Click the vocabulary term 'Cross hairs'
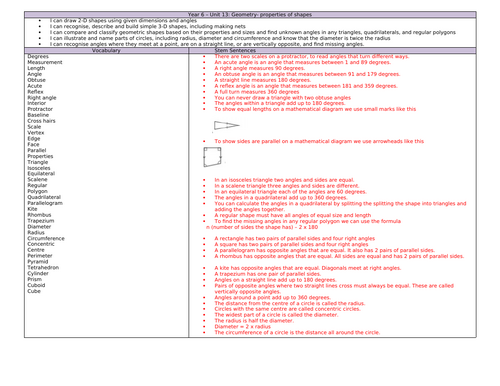This screenshot has height=386, width=500. (41, 121)
